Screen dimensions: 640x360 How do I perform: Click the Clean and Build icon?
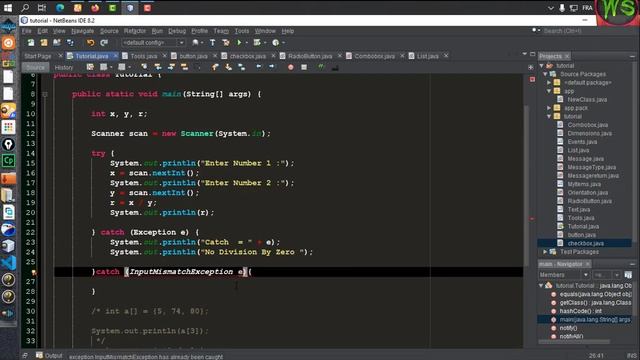[x=226, y=42]
